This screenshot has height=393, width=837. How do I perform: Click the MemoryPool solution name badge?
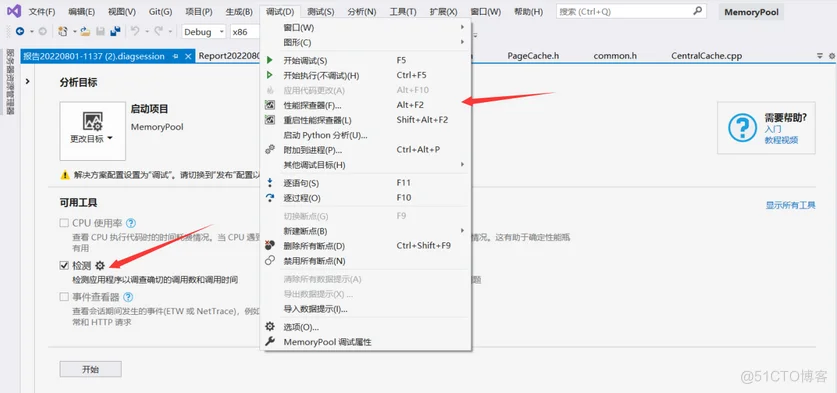pyautogui.click(x=752, y=12)
